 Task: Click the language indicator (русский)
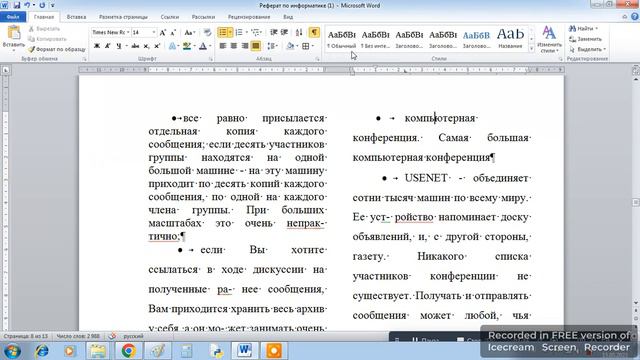133,336
